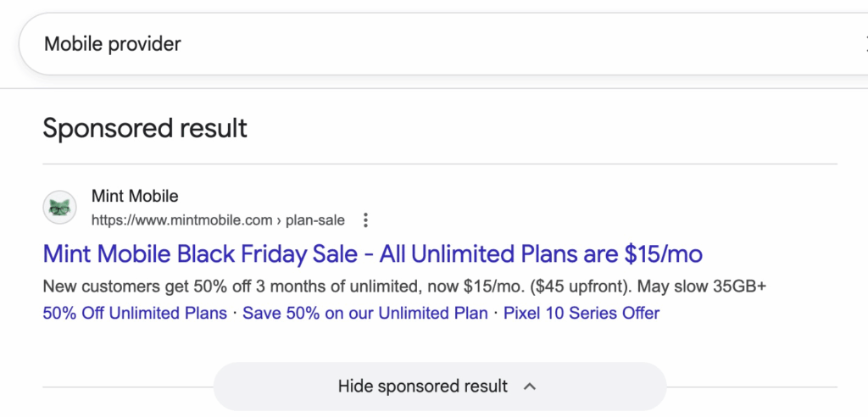Click empty space inside the search bar

coord(509,43)
